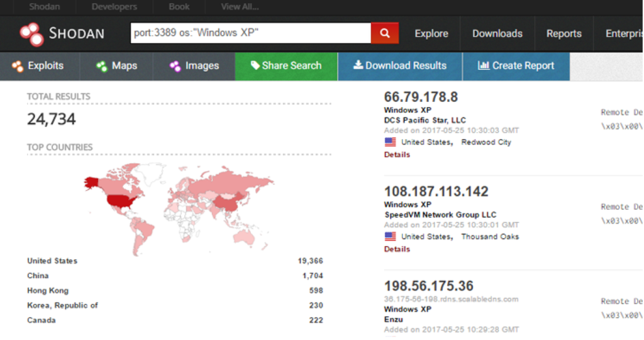Screen dimensions: 644x340
Task: Open the Downloads menu item
Action: coord(497,34)
